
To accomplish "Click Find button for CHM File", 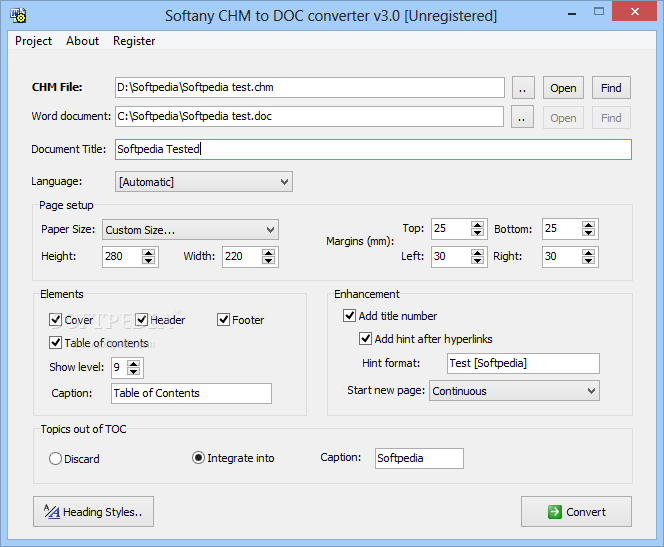I will 611,88.
